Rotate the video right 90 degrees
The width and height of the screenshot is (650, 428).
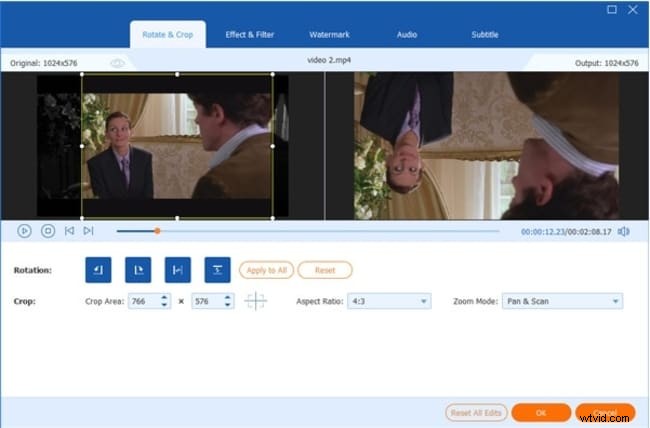137,270
